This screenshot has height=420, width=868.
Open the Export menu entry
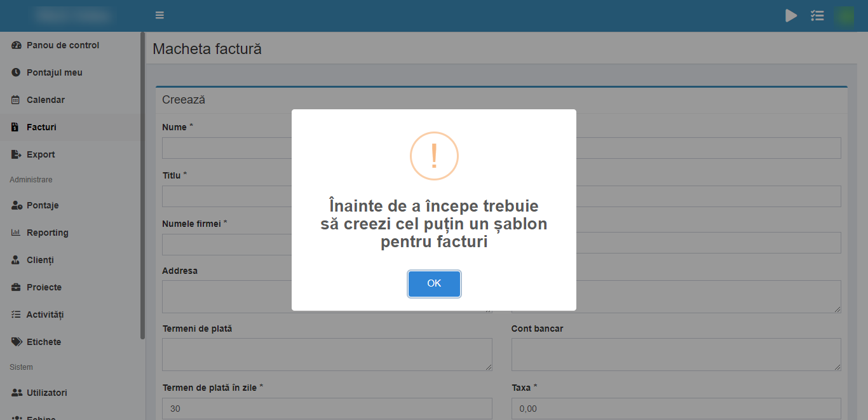(70, 154)
